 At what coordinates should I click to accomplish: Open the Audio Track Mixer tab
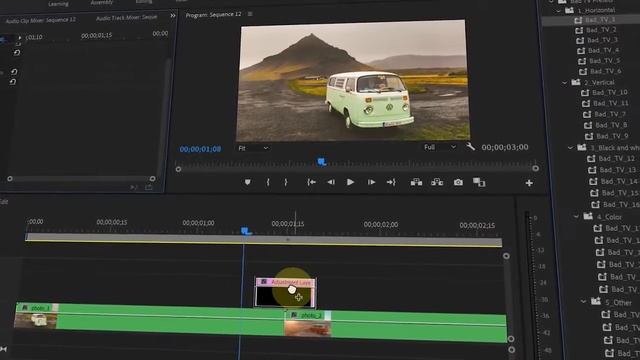click(127, 18)
